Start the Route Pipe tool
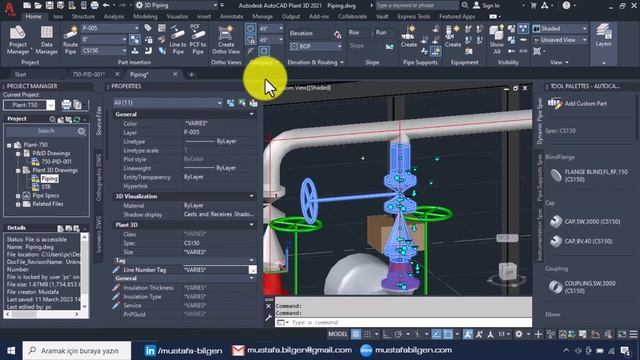This screenshot has width=640, height=360. coord(70,40)
